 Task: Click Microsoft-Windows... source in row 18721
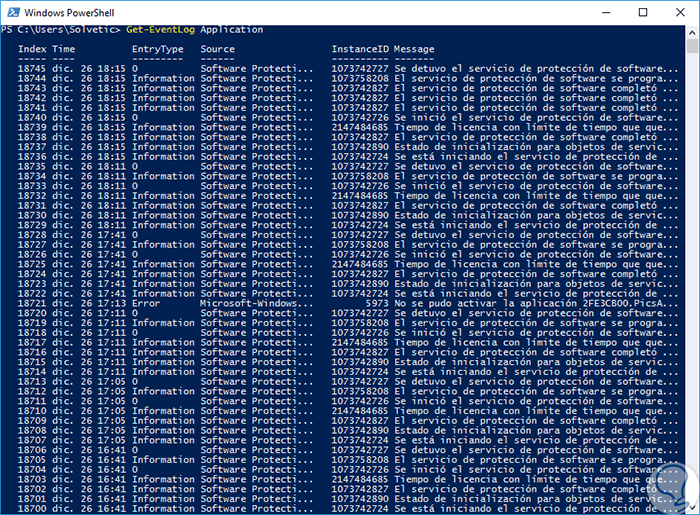point(257,303)
